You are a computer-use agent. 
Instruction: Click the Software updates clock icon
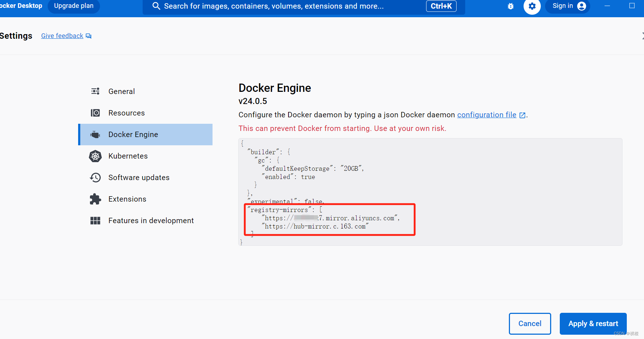click(x=95, y=178)
